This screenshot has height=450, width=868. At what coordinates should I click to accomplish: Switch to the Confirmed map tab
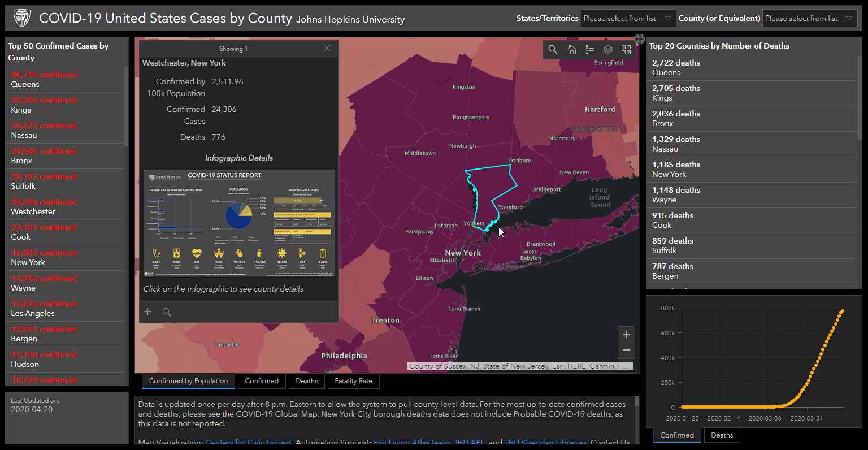[x=262, y=381]
